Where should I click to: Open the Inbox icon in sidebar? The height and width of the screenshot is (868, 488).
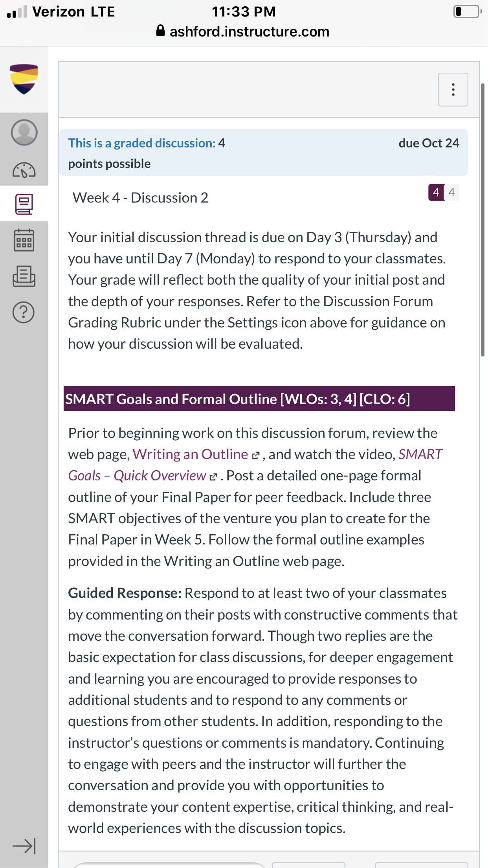point(24,276)
